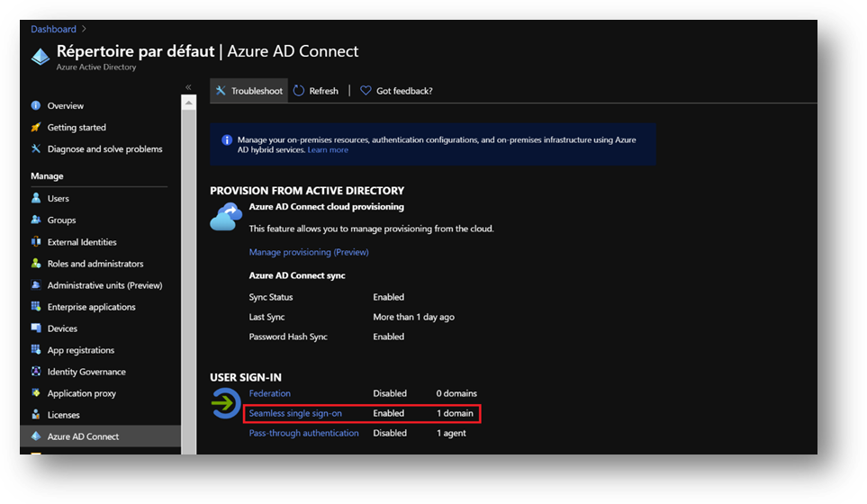Open Manage provisioning (Preview) link

tap(309, 252)
